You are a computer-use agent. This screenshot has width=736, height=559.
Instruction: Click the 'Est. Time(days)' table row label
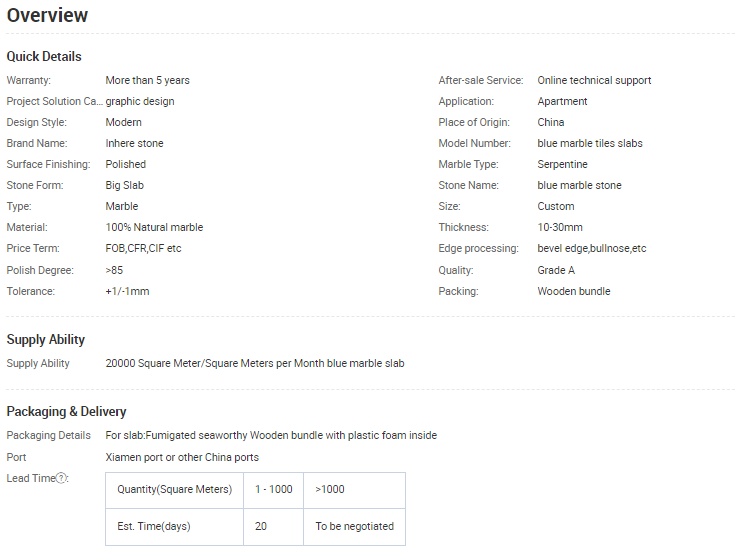point(154,526)
